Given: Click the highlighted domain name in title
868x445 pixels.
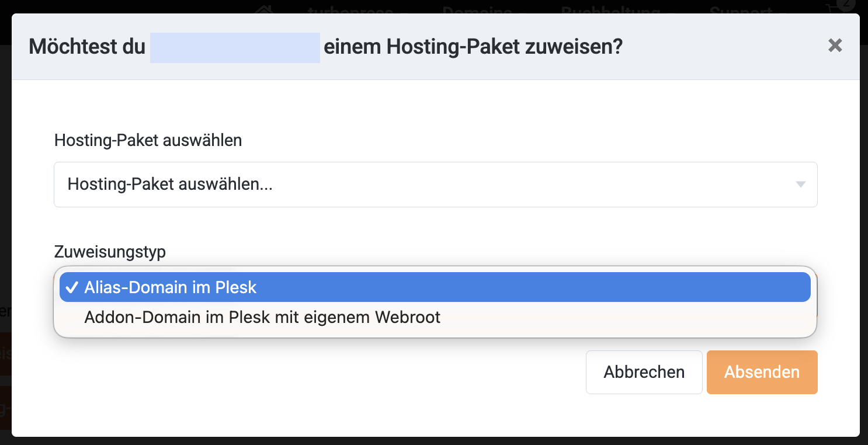Looking at the screenshot, I should (235, 47).
